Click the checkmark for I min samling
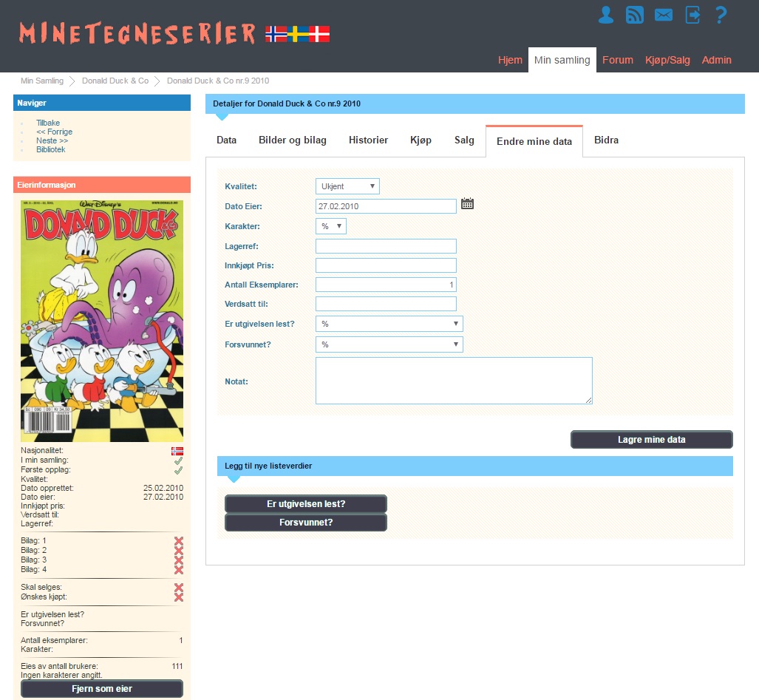This screenshot has width=759, height=700. tap(179, 461)
